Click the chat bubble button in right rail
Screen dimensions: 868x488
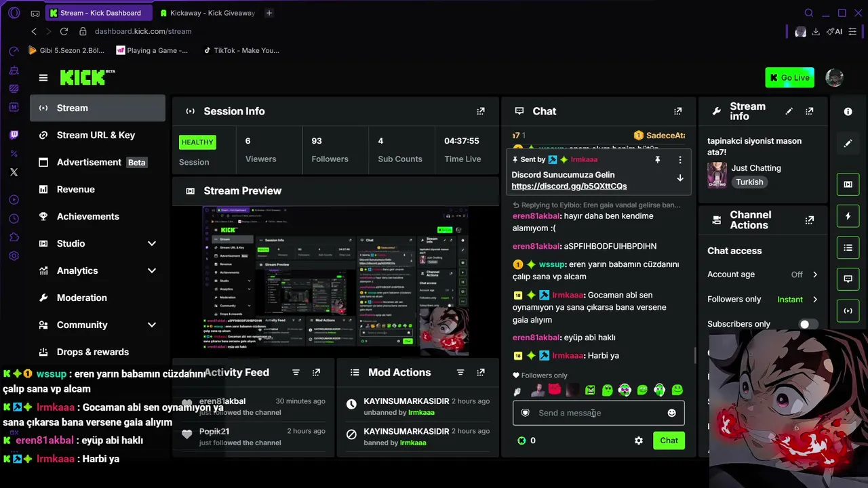[848, 279]
